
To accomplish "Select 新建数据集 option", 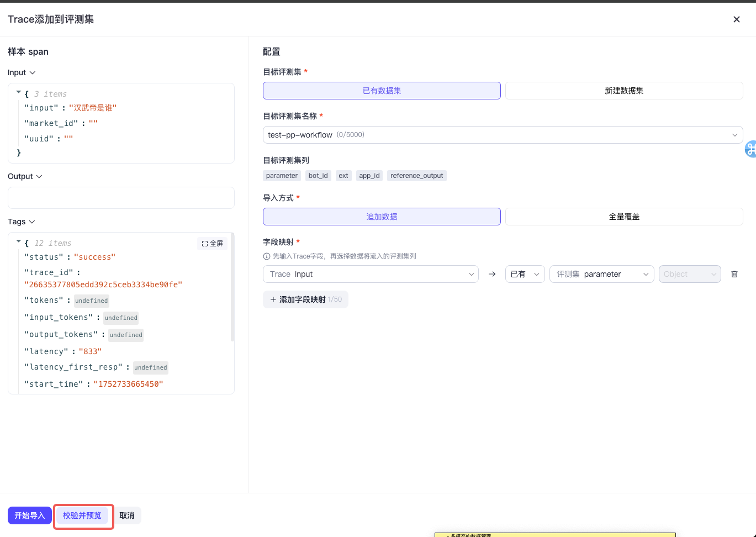I will 624,91.
